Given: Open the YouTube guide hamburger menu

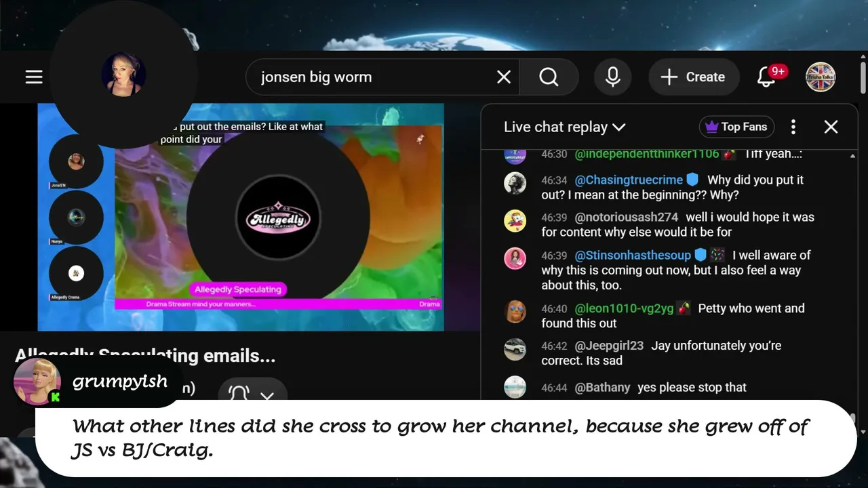Looking at the screenshot, I should coord(34,77).
